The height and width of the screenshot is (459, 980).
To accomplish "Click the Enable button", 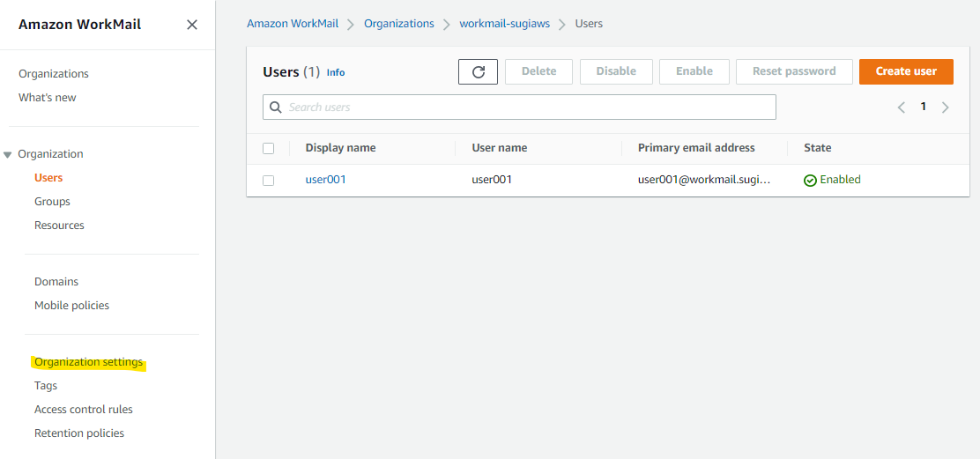I will tap(694, 71).
